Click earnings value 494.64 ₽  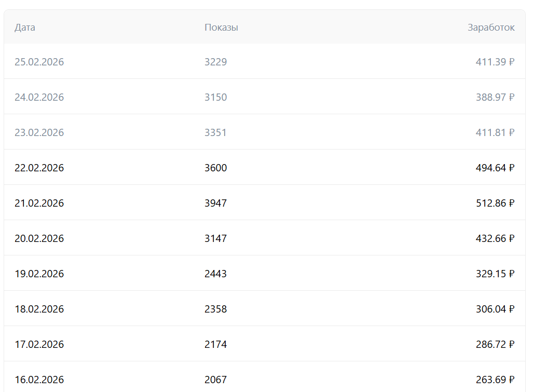point(495,168)
